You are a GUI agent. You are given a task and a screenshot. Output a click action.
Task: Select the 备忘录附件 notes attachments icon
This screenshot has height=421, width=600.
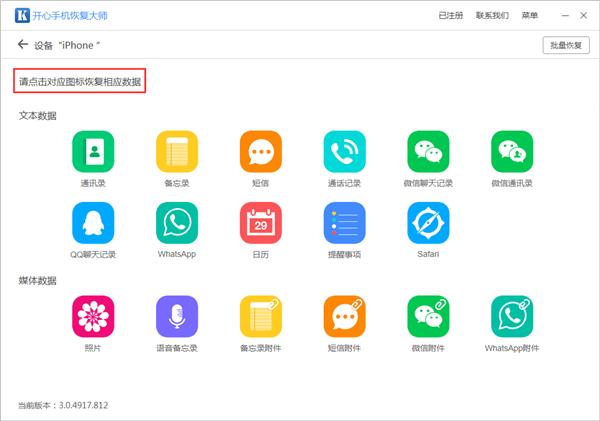(261, 315)
